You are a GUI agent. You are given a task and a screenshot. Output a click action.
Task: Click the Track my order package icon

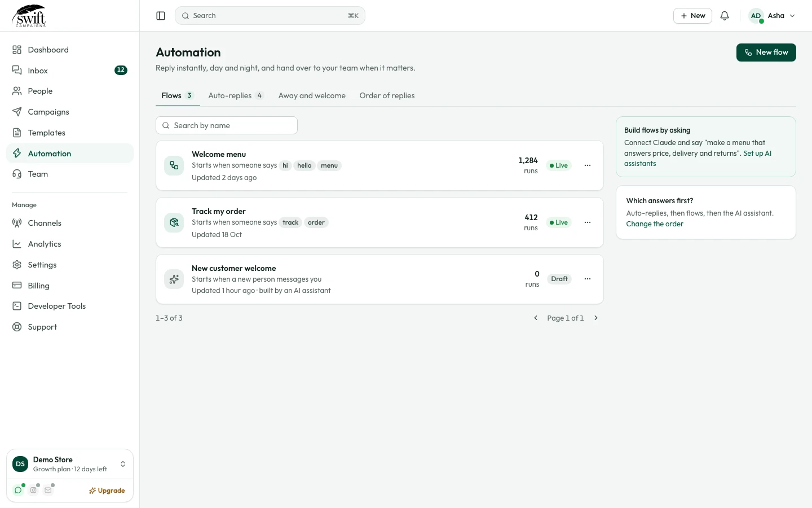point(174,222)
